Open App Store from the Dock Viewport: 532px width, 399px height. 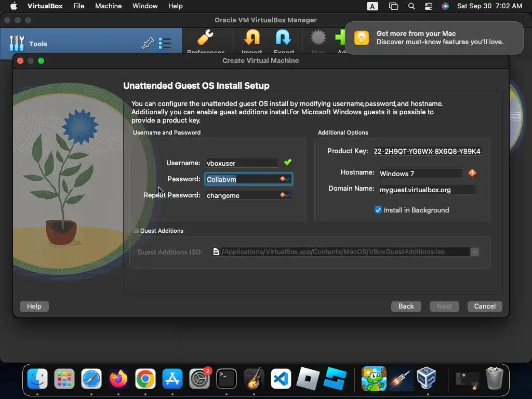pos(172,378)
